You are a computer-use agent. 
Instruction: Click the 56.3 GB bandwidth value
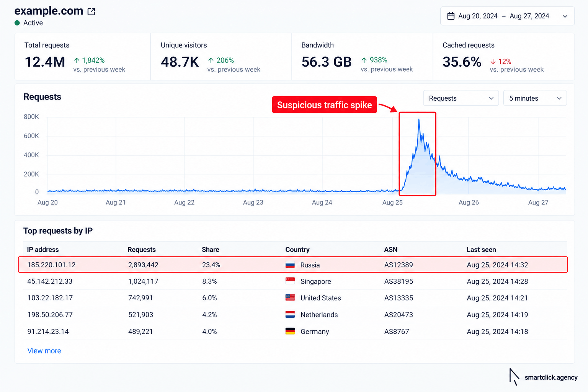click(327, 62)
